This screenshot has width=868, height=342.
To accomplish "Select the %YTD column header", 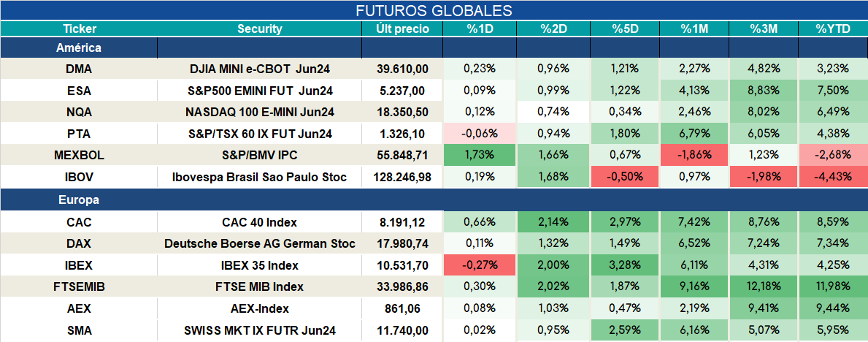I will (832, 28).
